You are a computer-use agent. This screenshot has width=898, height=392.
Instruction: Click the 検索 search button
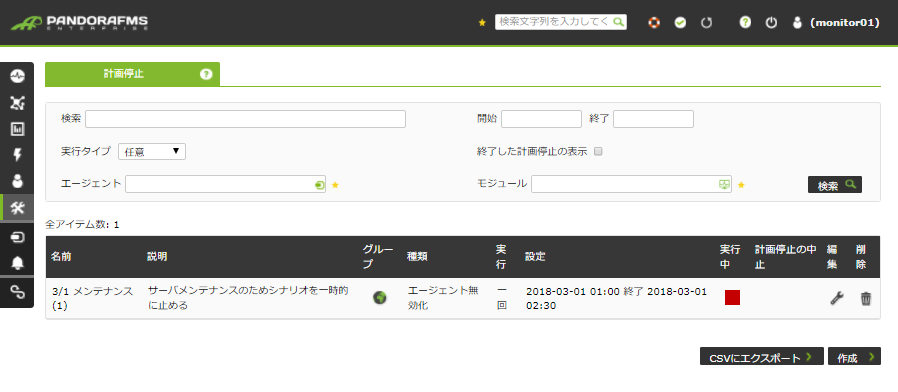(x=835, y=185)
